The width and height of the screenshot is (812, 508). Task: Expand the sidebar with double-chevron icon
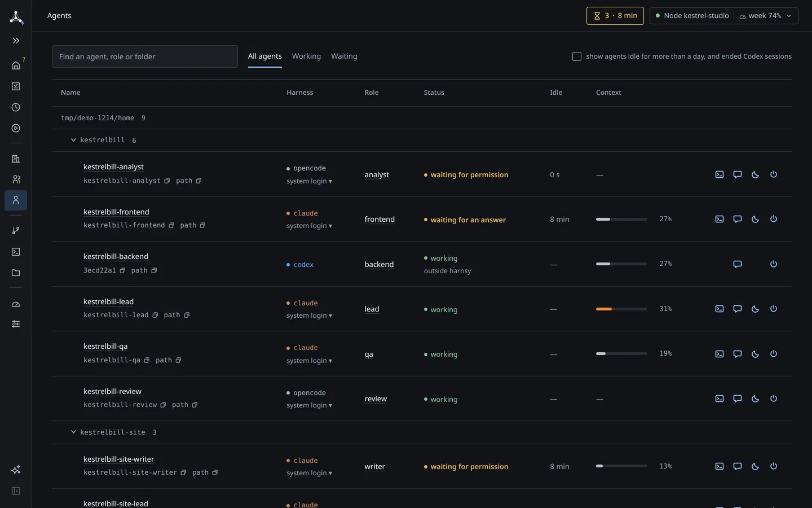tap(16, 41)
